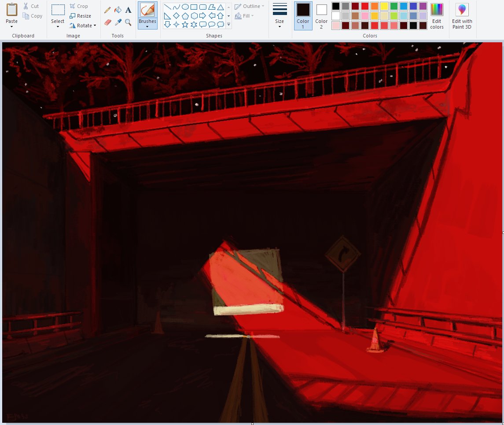Choose the Rounded rectangular callout shape
The width and height of the screenshot is (504, 425).
(203, 24)
